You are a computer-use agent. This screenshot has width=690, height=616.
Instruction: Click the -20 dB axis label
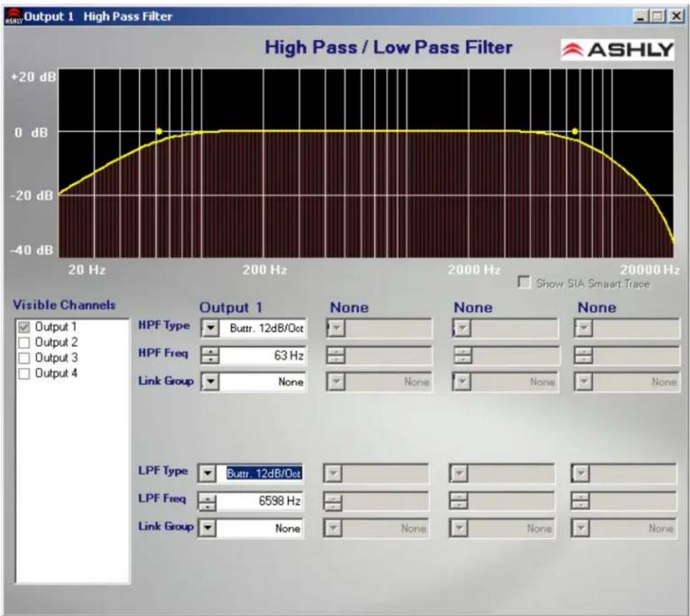tap(31, 195)
